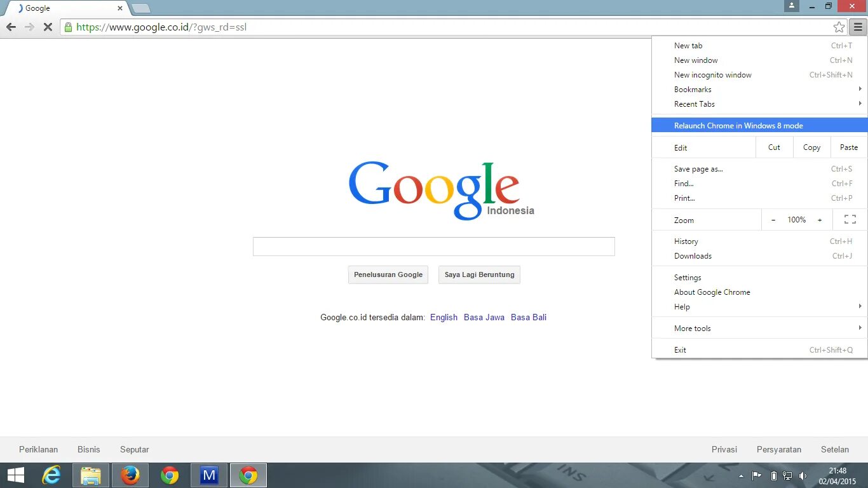Toggle fullscreen from the Zoom row
Image resolution: width=868 pixels, height=488 pixels.
[x=850, y=220]
